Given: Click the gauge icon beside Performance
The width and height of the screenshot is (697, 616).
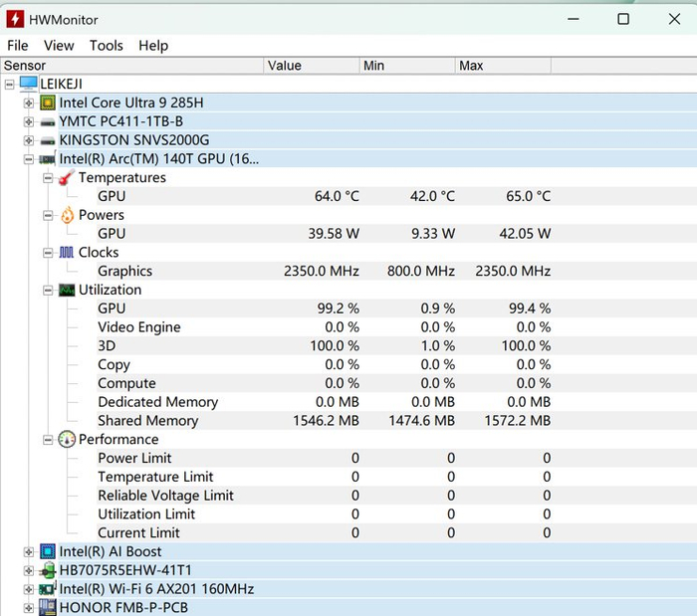Looking at the screenshot, I should 67,439.
